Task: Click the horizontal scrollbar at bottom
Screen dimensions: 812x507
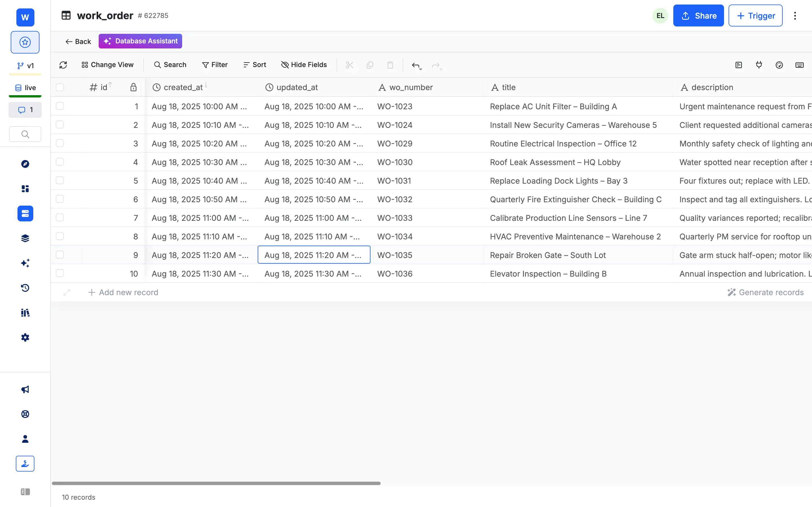Action: (216, 483)
